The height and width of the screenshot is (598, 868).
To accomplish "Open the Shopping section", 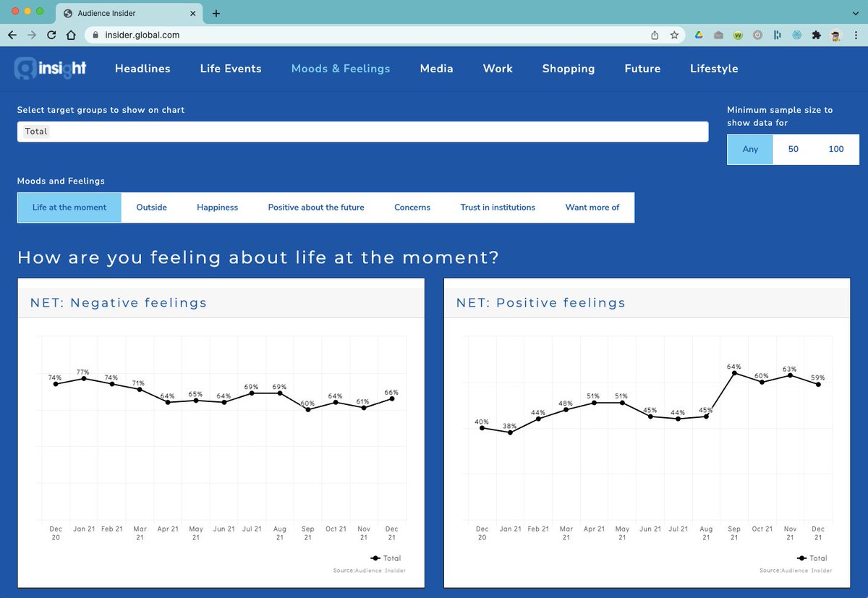I will 569,69.
